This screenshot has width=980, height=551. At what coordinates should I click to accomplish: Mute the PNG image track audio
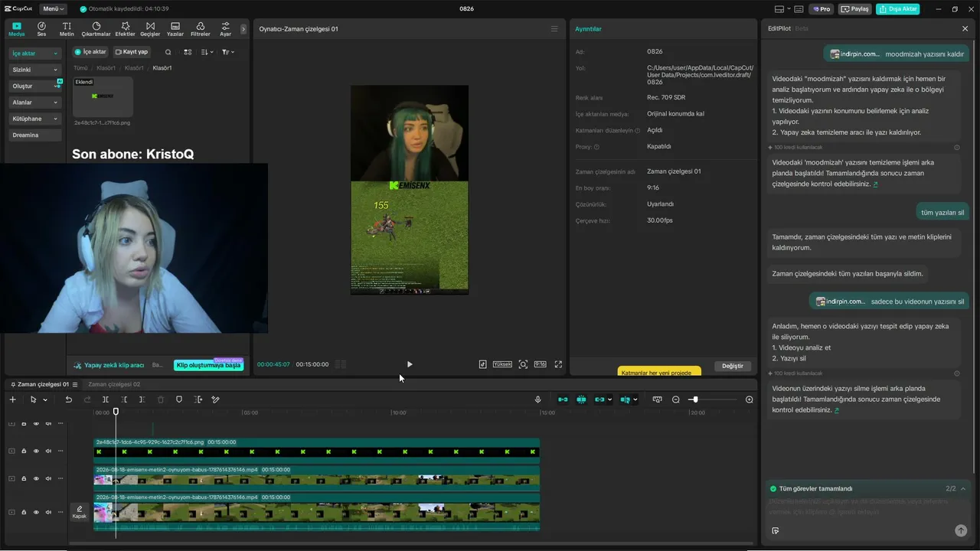48,451
